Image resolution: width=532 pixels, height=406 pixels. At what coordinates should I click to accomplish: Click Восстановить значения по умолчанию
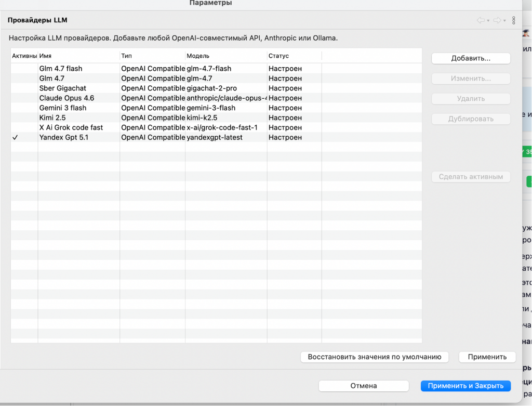point(374,357)
